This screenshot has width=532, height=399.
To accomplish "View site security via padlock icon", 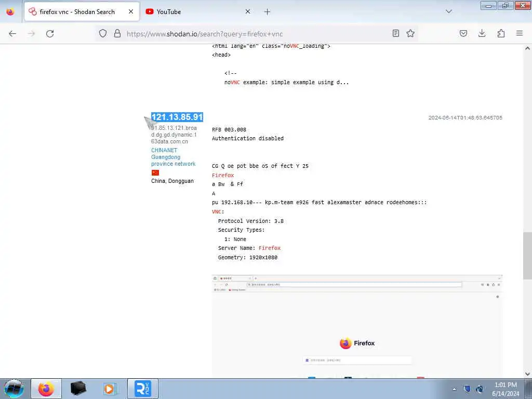I will (x=117, y=33).
